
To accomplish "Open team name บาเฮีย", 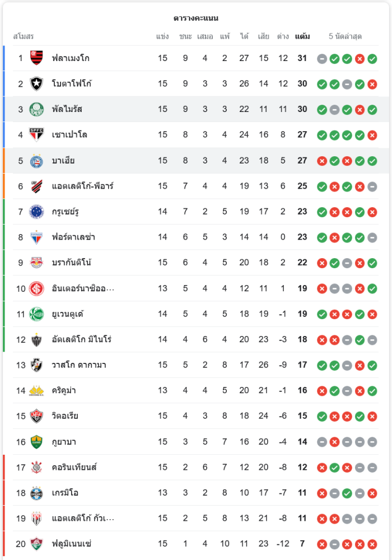I will pyautogui.click(x=63, y=161).
